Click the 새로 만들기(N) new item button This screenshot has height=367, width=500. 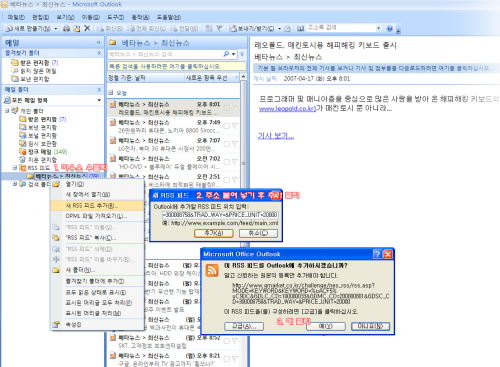[x=29, y=29]
